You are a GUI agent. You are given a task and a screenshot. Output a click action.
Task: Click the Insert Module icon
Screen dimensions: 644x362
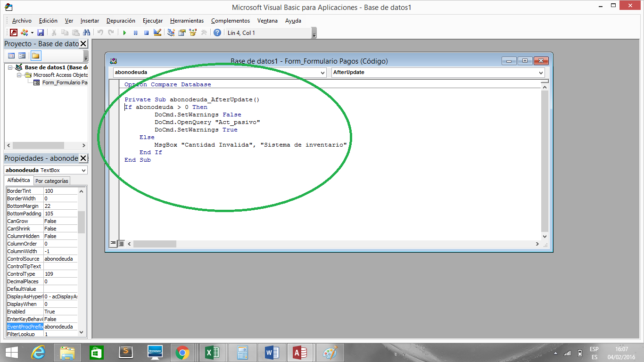click(24, 33)
